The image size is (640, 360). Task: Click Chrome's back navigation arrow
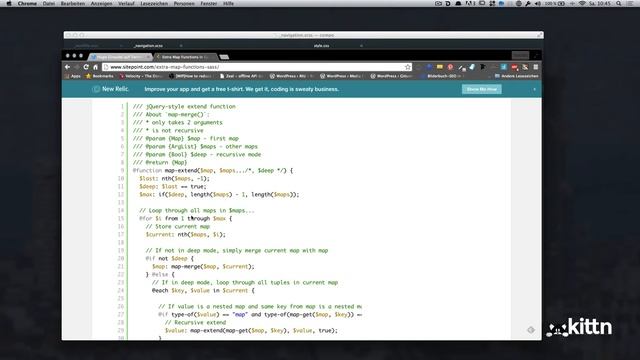(68, 67)
